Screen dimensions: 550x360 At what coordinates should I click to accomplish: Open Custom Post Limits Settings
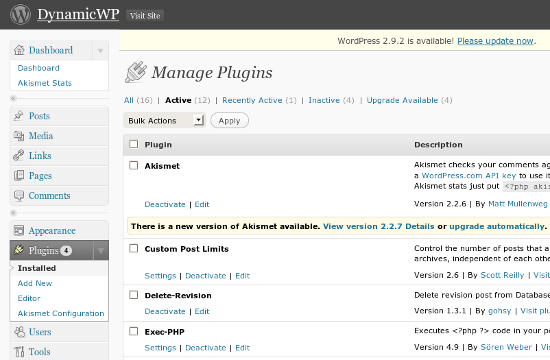(x=160, y=276)
